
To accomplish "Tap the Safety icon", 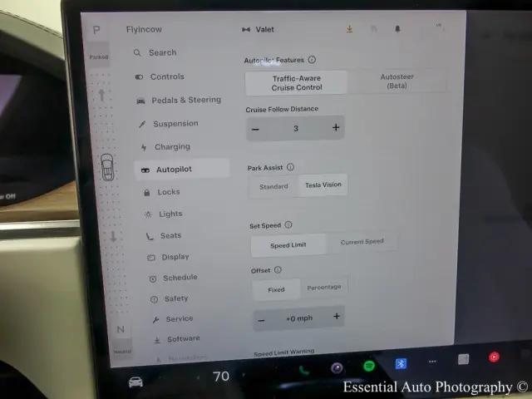I will click(154, 299).
